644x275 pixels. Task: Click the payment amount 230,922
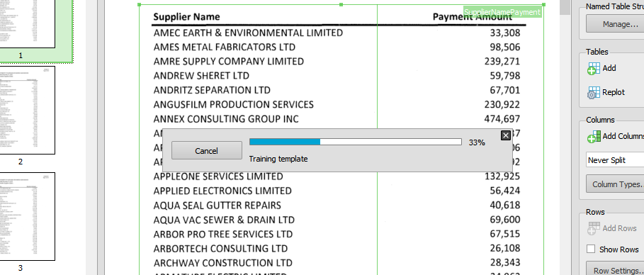tap(502, 105)
